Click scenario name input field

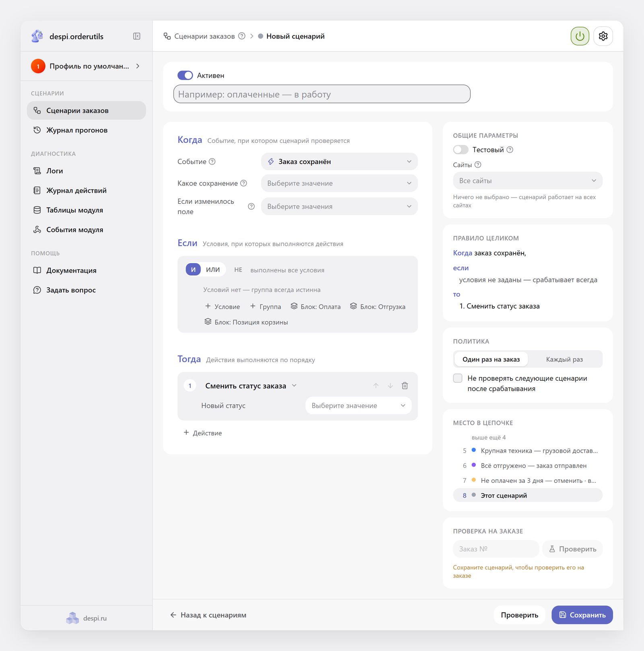coord(322,94)
